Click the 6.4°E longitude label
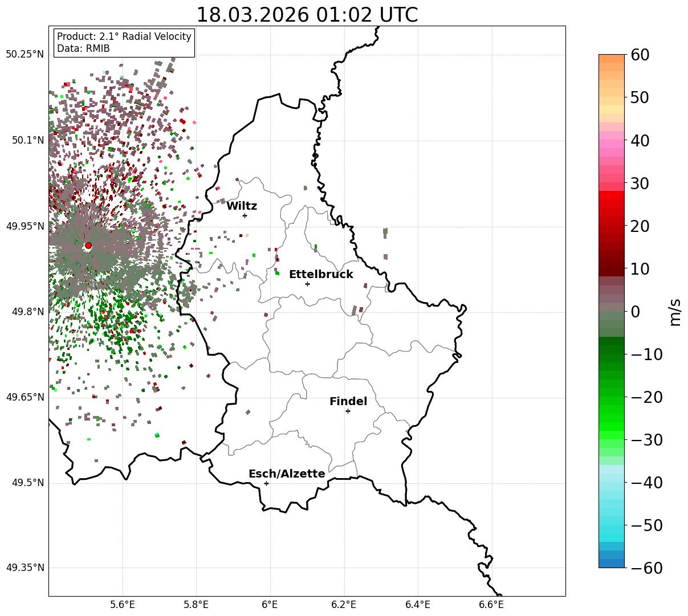The width and height of the screenshot is (688, 616). point(418,605)
